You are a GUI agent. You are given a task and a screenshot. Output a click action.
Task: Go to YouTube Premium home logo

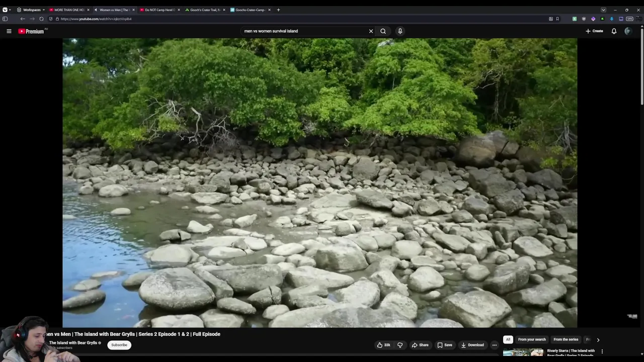31,31
